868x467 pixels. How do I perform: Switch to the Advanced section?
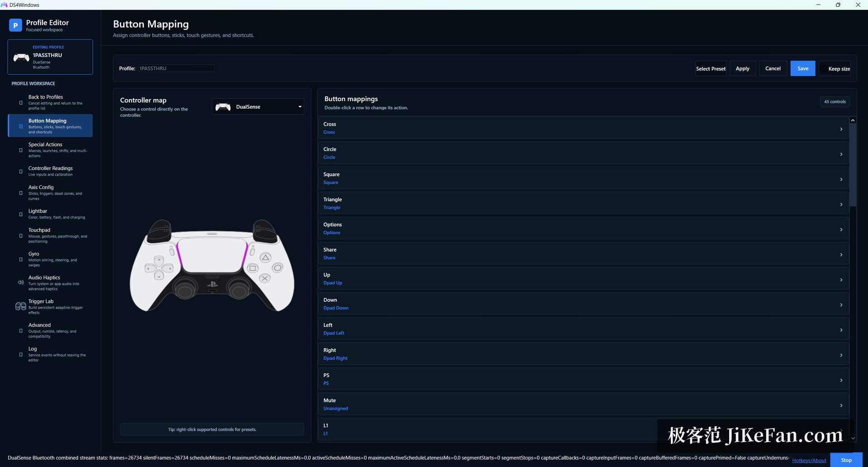coord(50,330)
